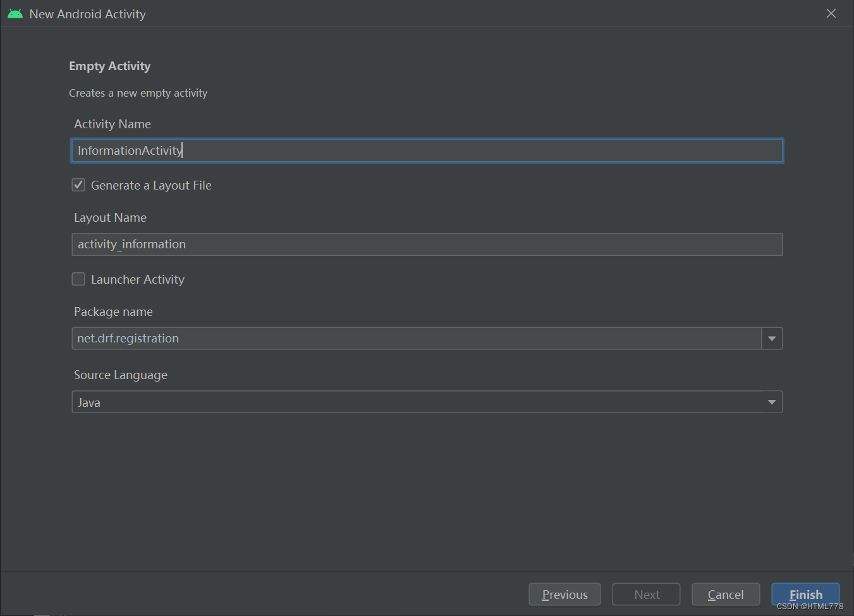Click the disabled Next button
The height and width of the screenshot is (616, 854).
646,595
